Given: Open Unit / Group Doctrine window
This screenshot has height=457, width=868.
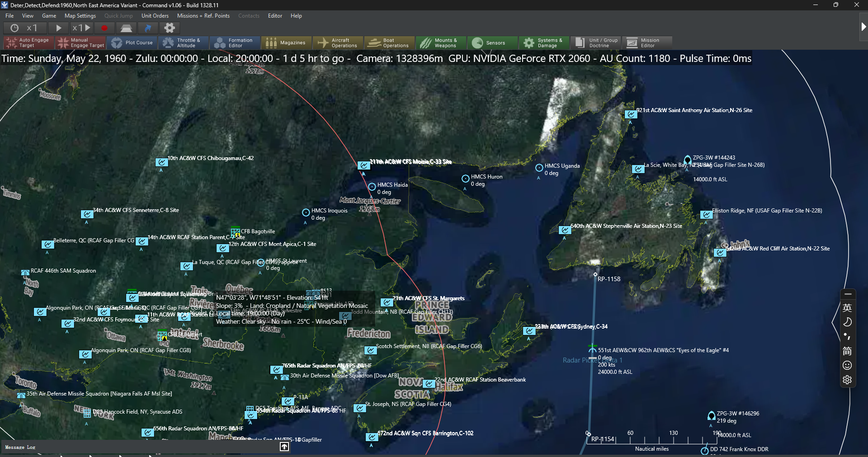Looking at the screenshot, I should [x=596, y=43].
